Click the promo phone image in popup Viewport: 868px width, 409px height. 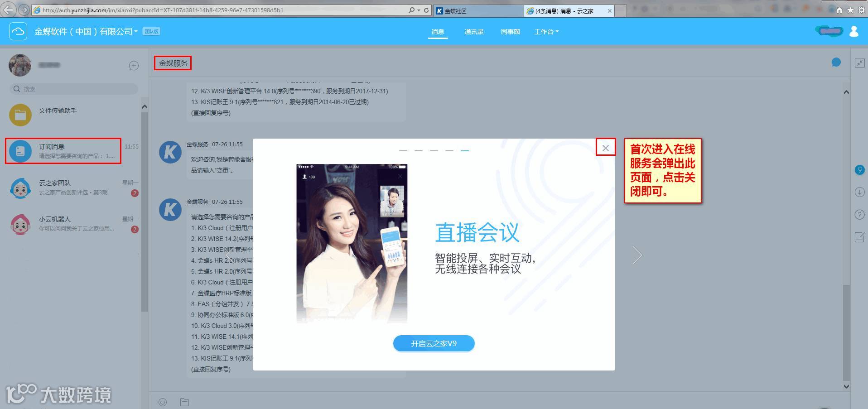(x=352, y=243)
